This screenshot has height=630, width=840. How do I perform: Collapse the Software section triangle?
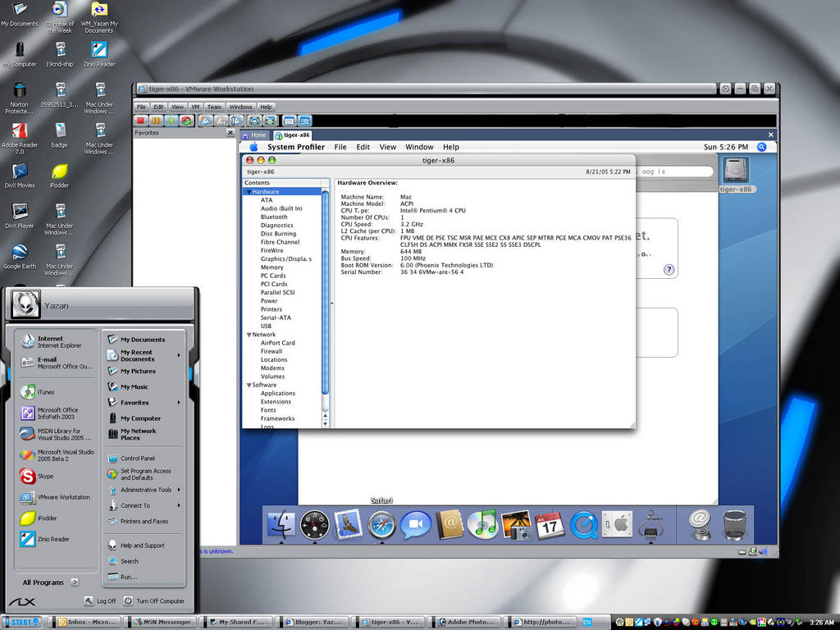click(249, 385)
